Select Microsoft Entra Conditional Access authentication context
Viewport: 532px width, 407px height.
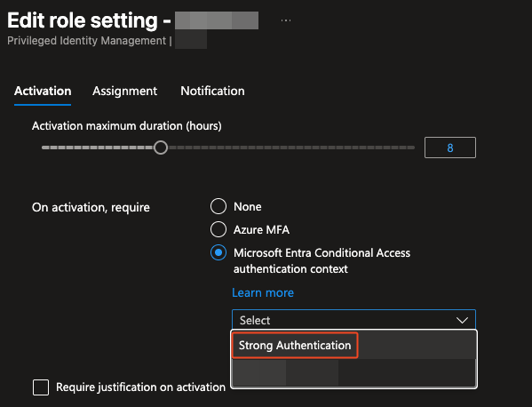(x=218, y=253)
